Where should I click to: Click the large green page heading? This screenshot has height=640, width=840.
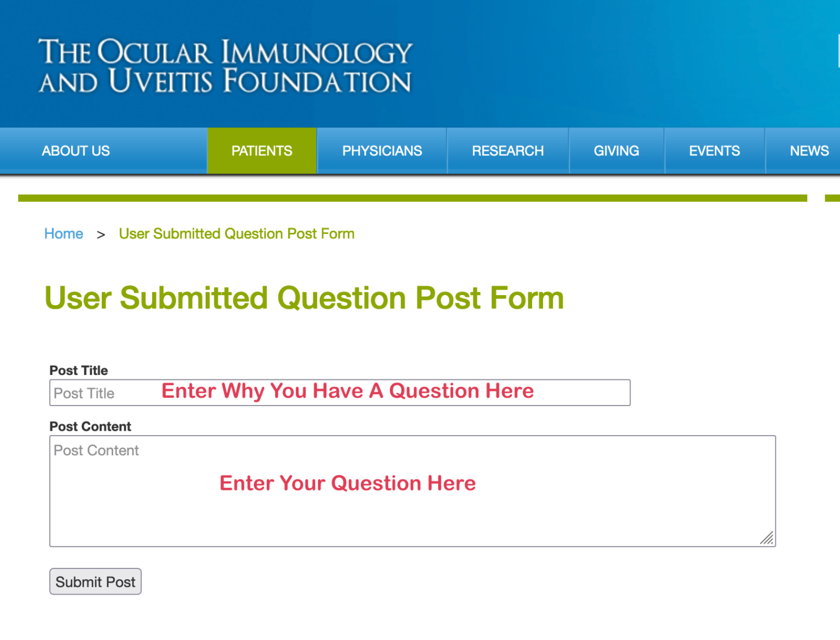click(x=304, y=298)
